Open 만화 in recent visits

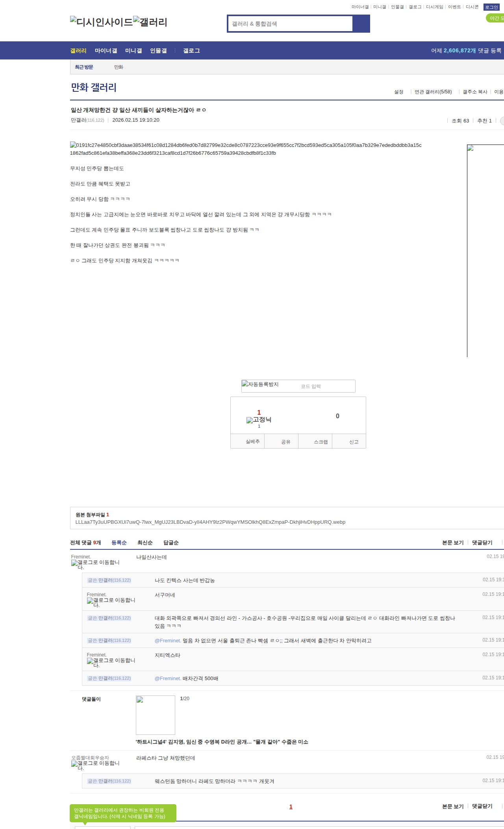tap(119, 67)
